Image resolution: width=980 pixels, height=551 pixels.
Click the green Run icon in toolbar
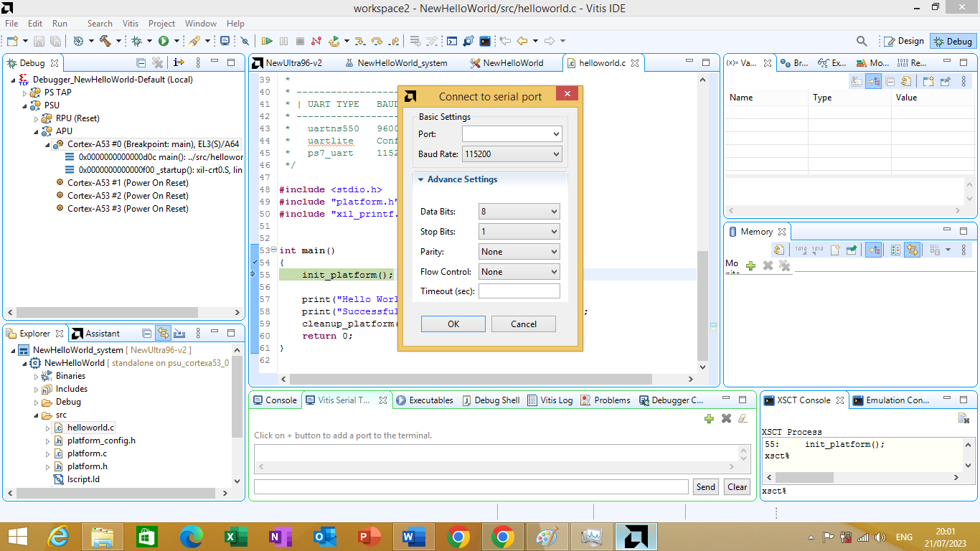coord(164,41)
